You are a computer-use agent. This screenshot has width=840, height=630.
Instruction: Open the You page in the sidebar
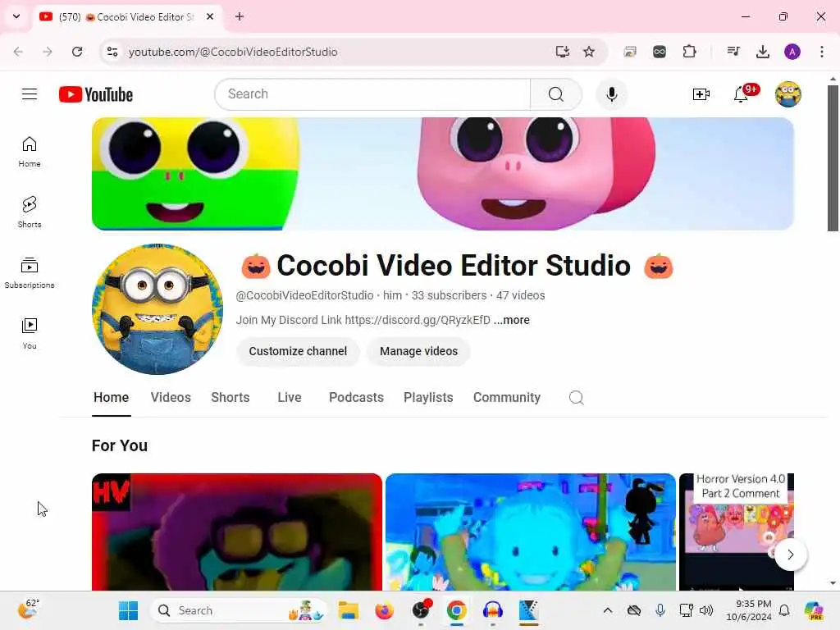30,333
